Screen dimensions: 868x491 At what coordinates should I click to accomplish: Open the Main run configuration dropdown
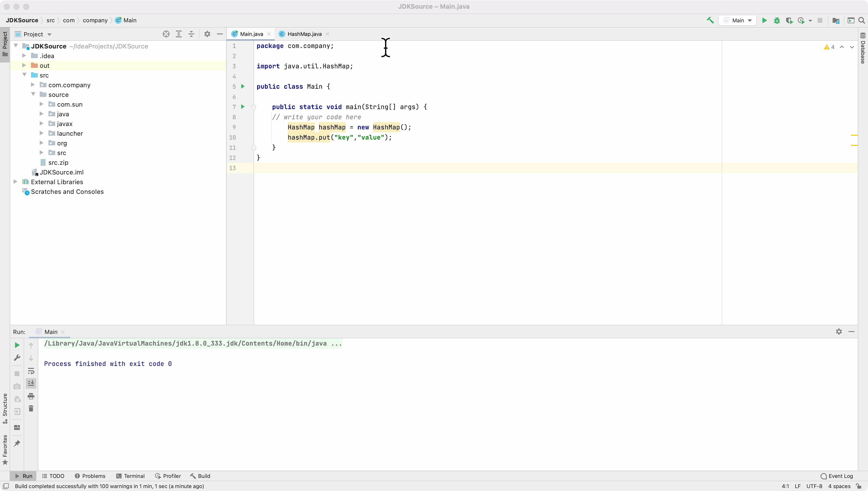pyautogui.click(x=738, y=20)
